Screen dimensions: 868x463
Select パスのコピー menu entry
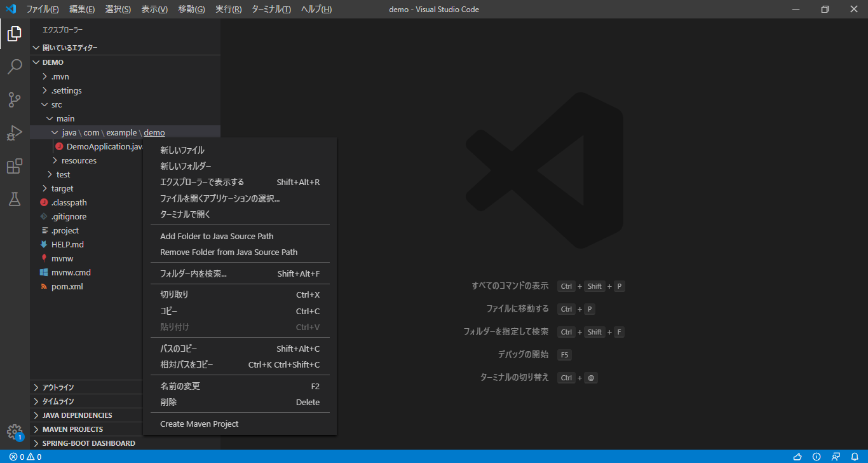(x=240, y=349)
